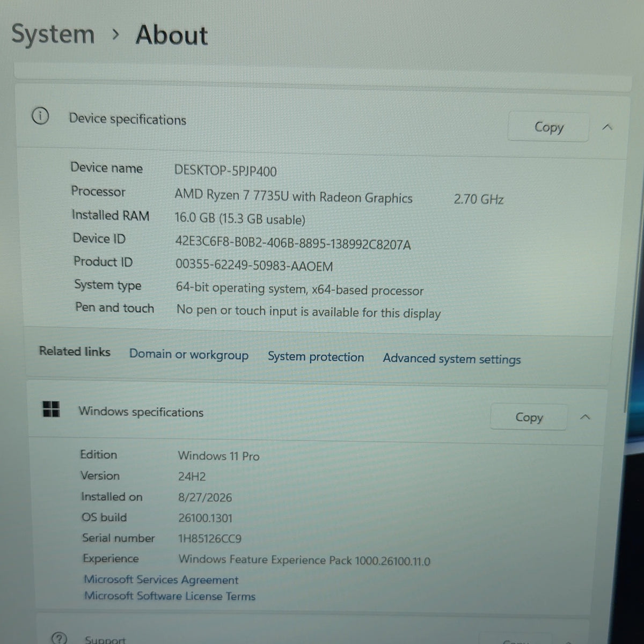
Task: Copy the Windows specifications
Action: click(x=529, y=417)
